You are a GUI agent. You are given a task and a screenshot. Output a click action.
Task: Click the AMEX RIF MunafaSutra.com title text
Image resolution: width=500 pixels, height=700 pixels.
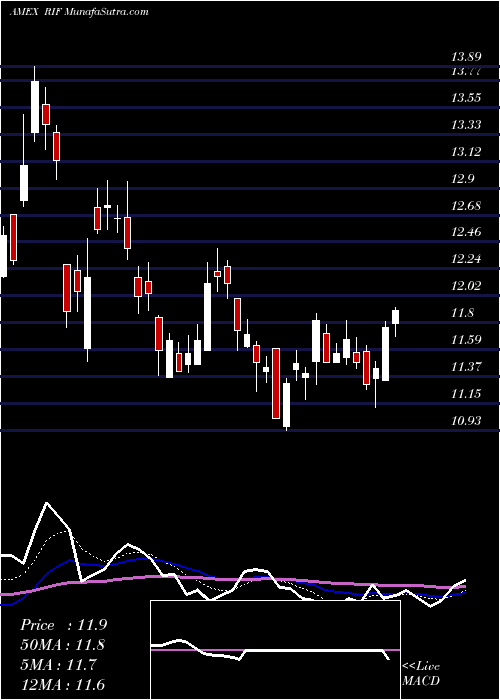click(x=79, y=12)
